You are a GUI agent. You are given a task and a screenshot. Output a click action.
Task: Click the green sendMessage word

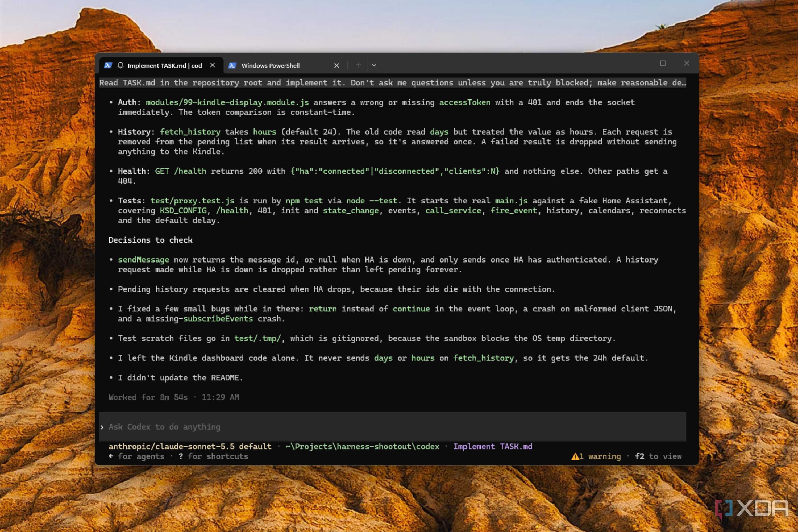coord(144,260)
